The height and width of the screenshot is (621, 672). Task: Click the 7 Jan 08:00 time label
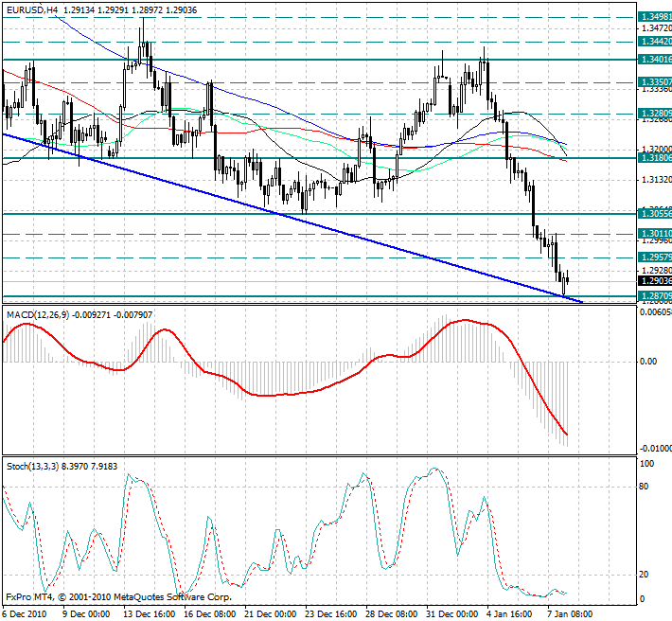[x=572, y=613]
